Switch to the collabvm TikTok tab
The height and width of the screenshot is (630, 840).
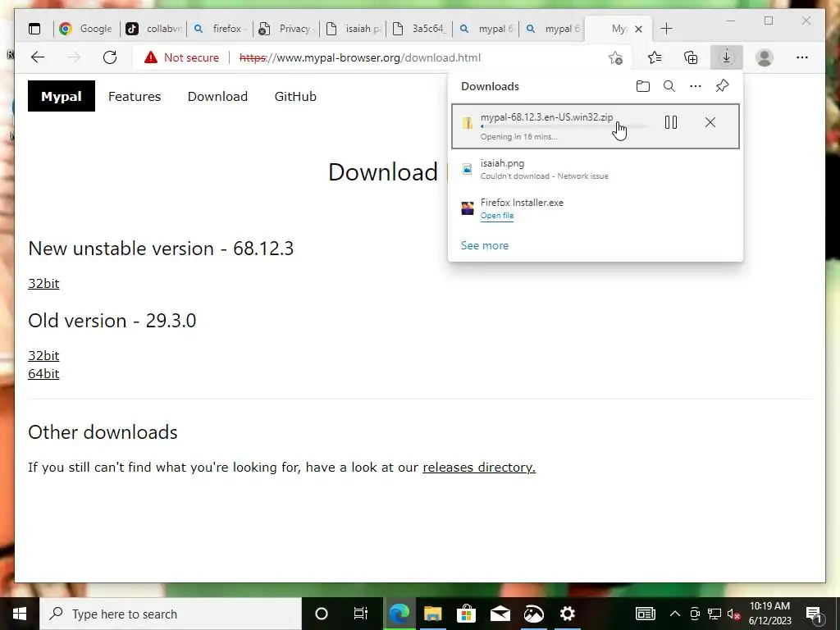(153, 29)
